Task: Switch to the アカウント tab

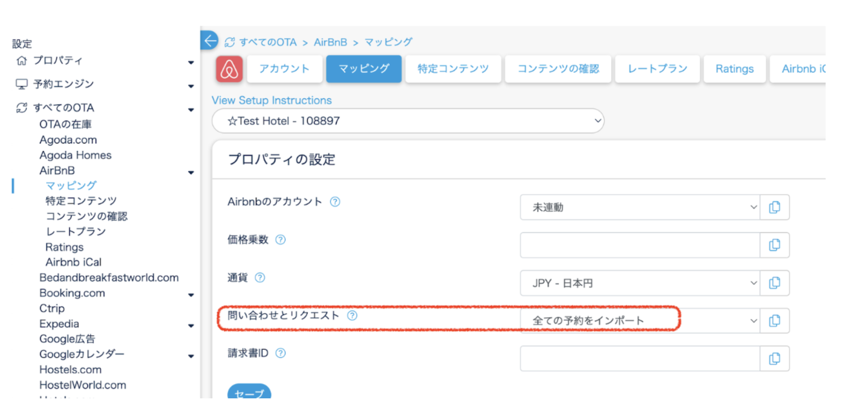Action: [x=284, y=69]
